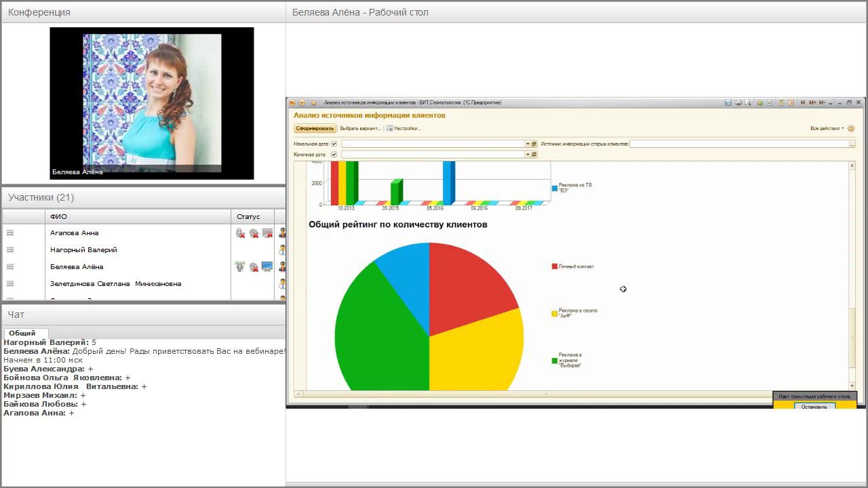
Task: Click the M+ memory add button
Action: pyautogui.click(x=812, y=103)
